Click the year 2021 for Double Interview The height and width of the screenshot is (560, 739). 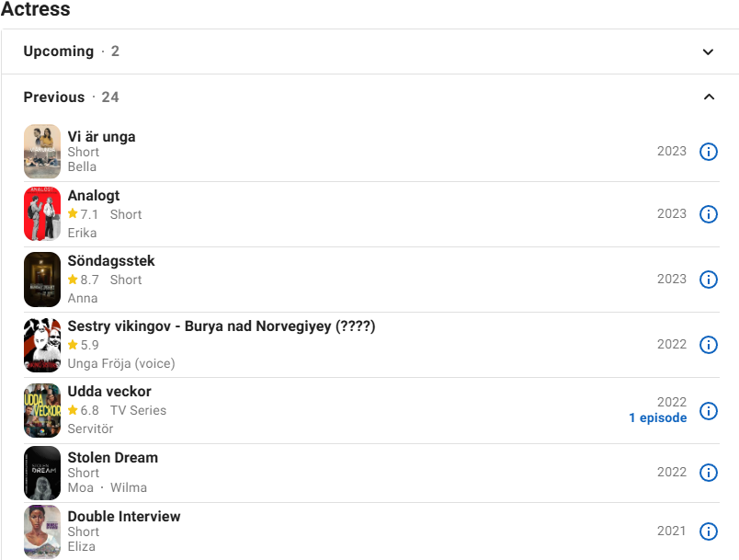point(672,531)
